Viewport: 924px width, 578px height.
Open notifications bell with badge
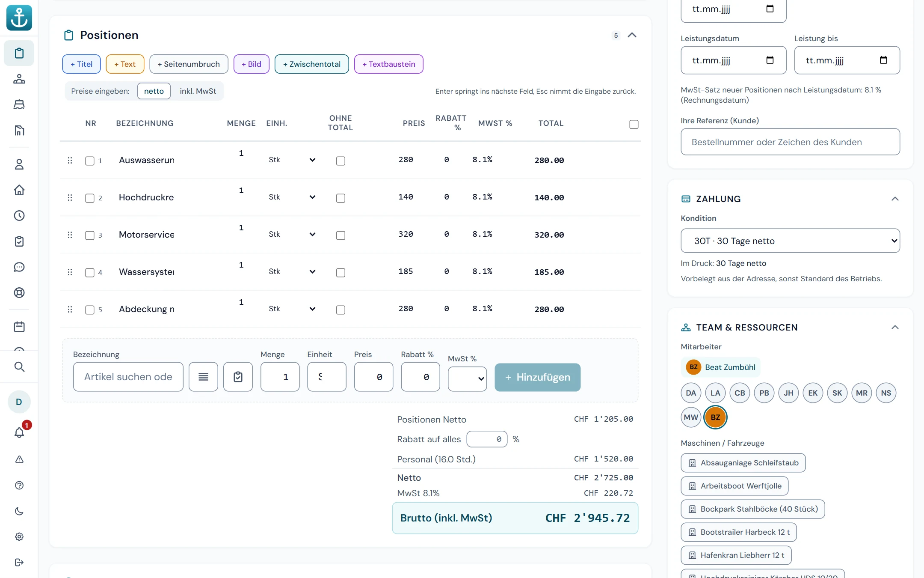19,432
